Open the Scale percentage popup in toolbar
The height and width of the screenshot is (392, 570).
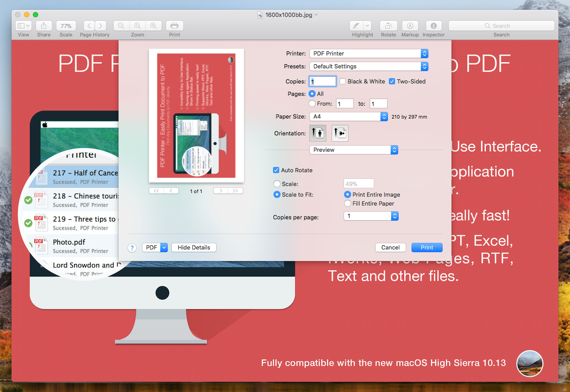66,26
